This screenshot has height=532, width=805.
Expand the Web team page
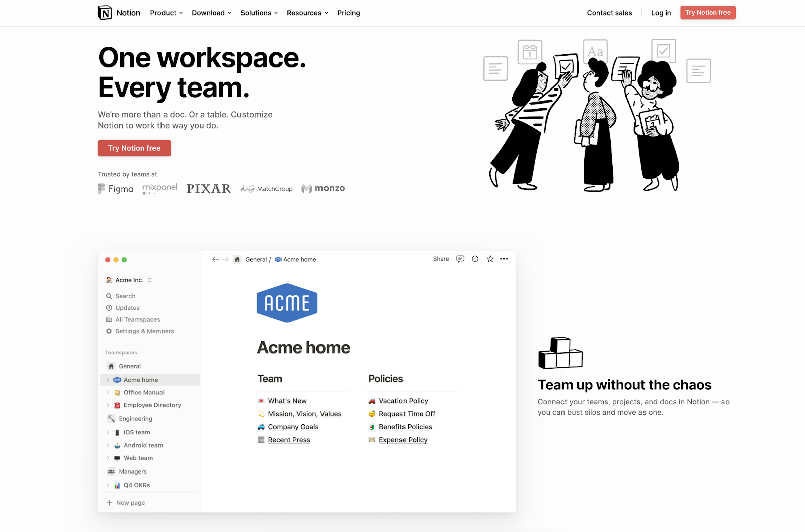[108, 458]
